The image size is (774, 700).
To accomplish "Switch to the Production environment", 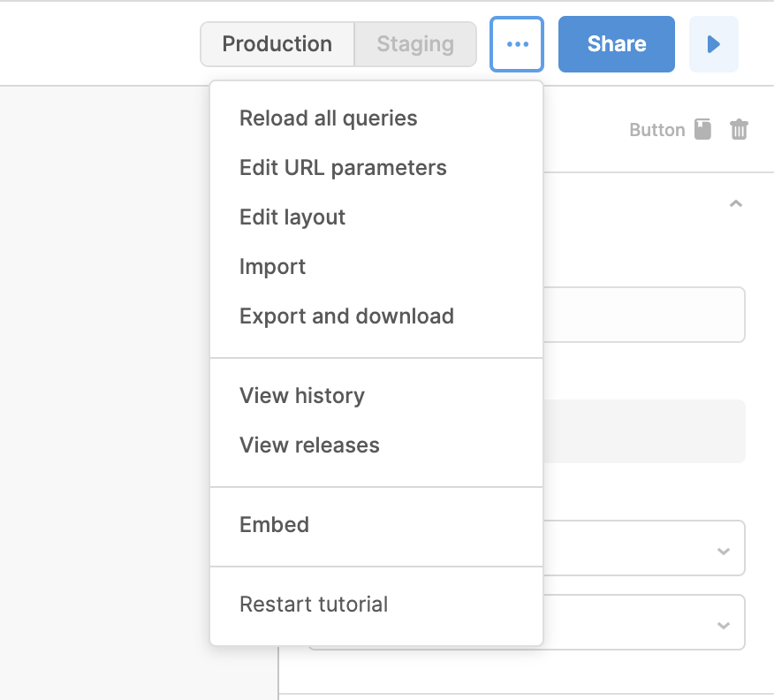I will point(277,44).
